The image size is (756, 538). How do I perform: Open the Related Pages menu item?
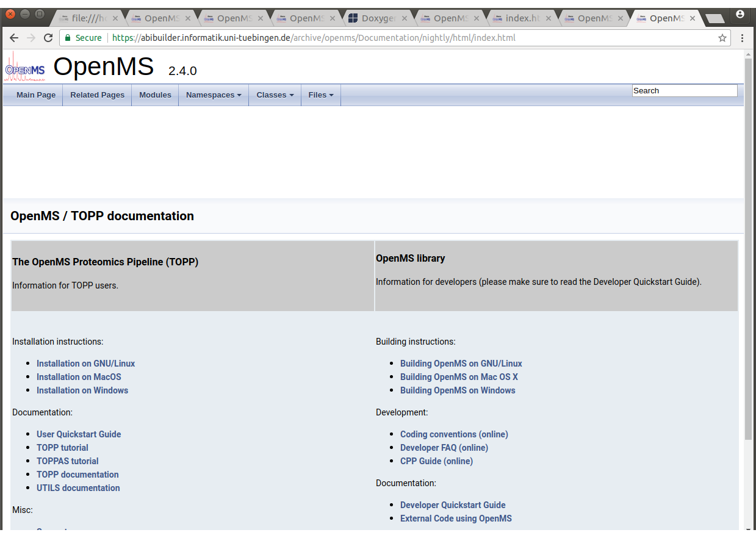click(x=97, y=95)
